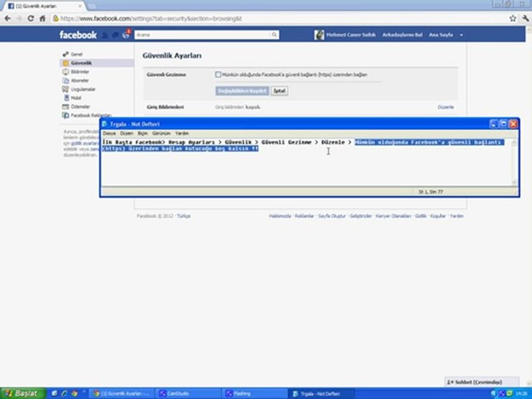The image size is (532, 399).
Task: Open the Reklamlar footer link
Action: tap(304, 216)
